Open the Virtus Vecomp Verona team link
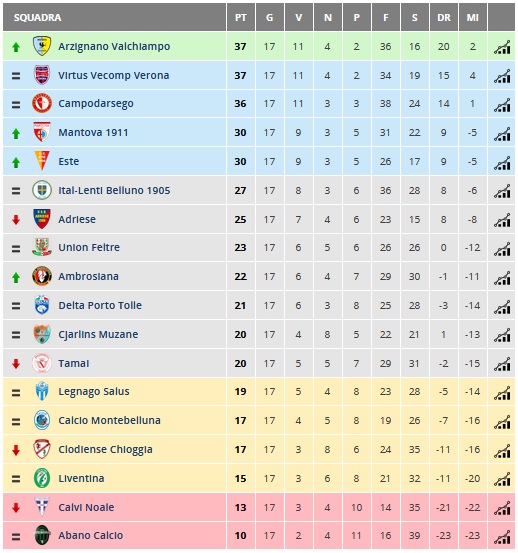The width and height of the screenshot is (518, 553). (x=114, y=75)
